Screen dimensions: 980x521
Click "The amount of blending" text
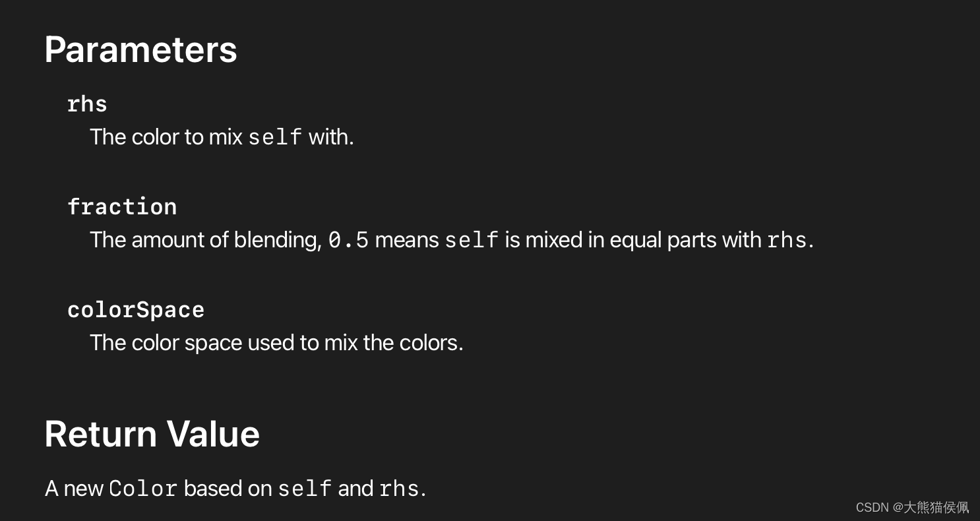point(205,240)
